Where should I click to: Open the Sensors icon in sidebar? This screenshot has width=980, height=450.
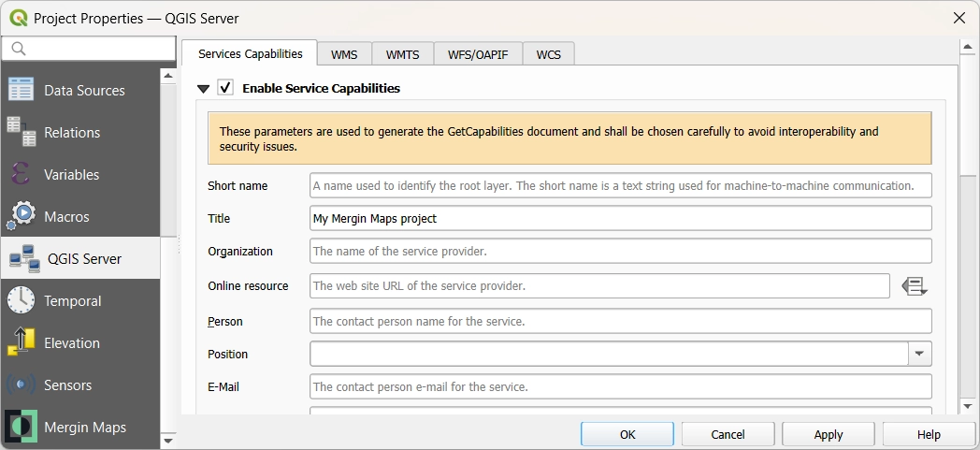[22, 385]
